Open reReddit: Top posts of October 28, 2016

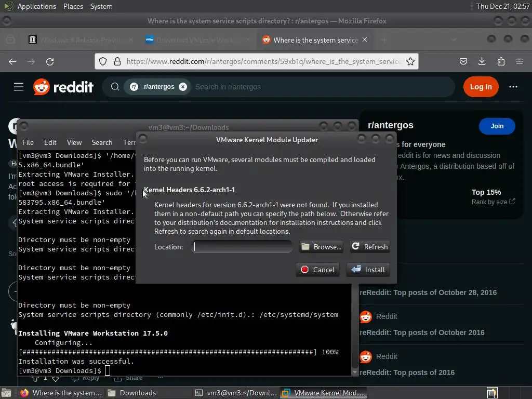point(428,292)
